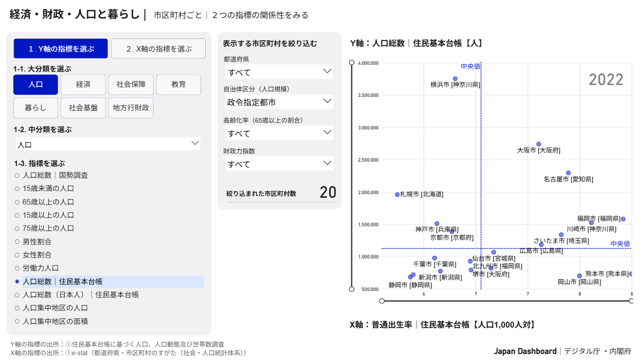This screenshot has width=644, height=362.
Task: Select the 教育 category button
Action: (178, 85)
